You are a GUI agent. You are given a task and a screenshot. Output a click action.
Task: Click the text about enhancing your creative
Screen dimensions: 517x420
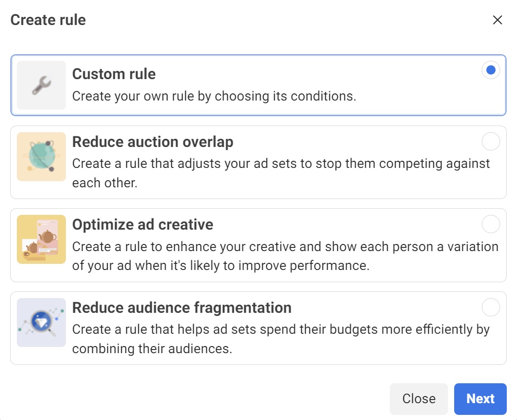[285, 256]
